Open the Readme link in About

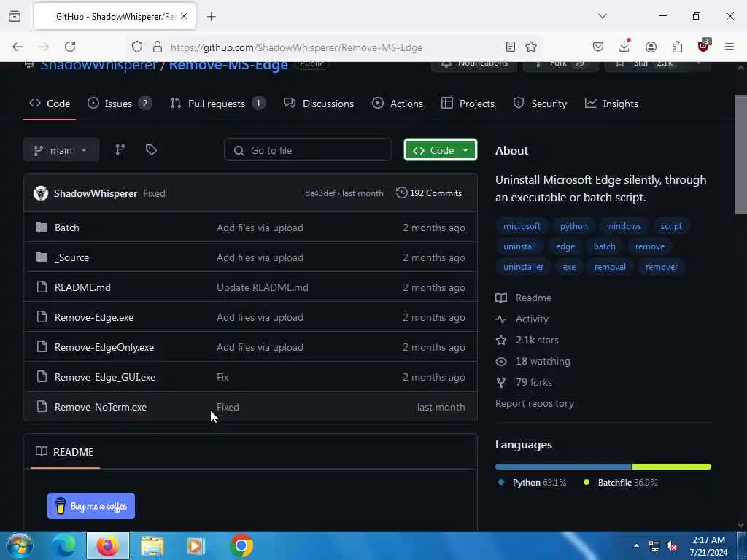point(524,297)
